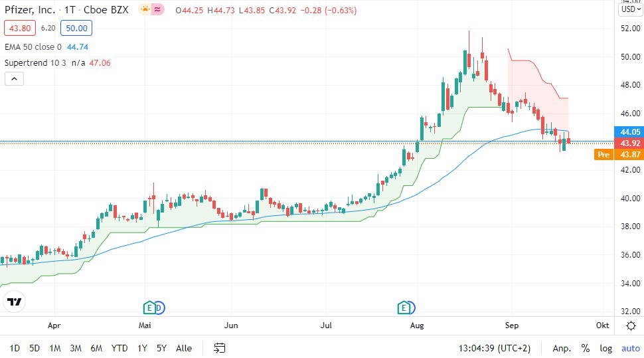Viewport: 644px width, 358px height.
Task: Select the Supertrend 10 3 indicator legend
Action: pyautogui.click(x=35, y=63)
